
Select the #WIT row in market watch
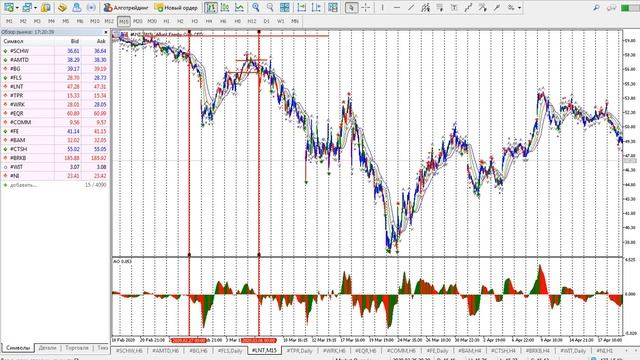pos(55,167)
